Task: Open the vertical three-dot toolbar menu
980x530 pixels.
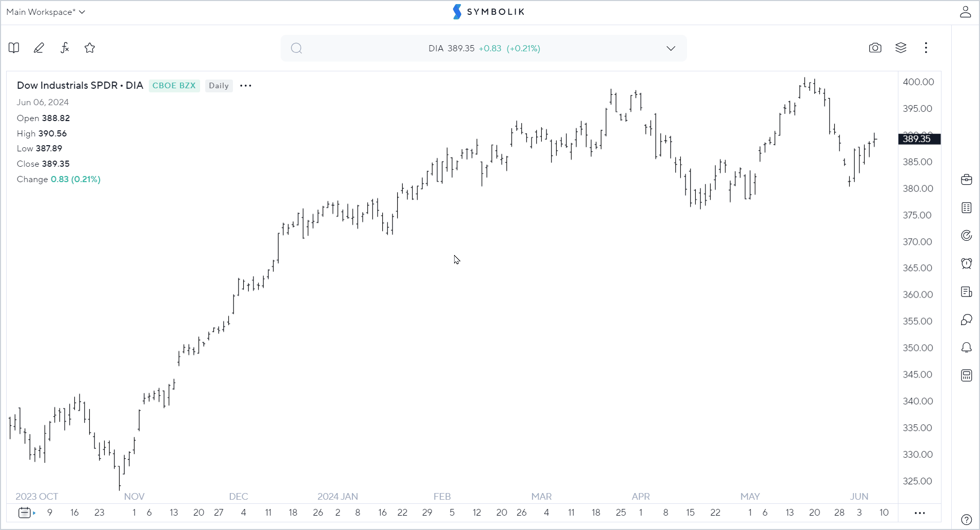Action: click(x=926, y=48)
